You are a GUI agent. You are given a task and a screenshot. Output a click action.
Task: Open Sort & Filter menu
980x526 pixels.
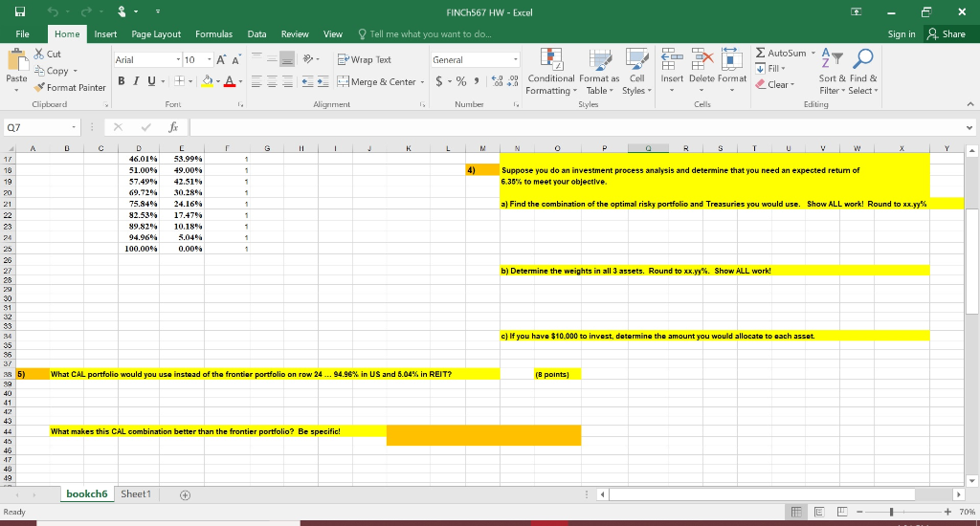832,72
